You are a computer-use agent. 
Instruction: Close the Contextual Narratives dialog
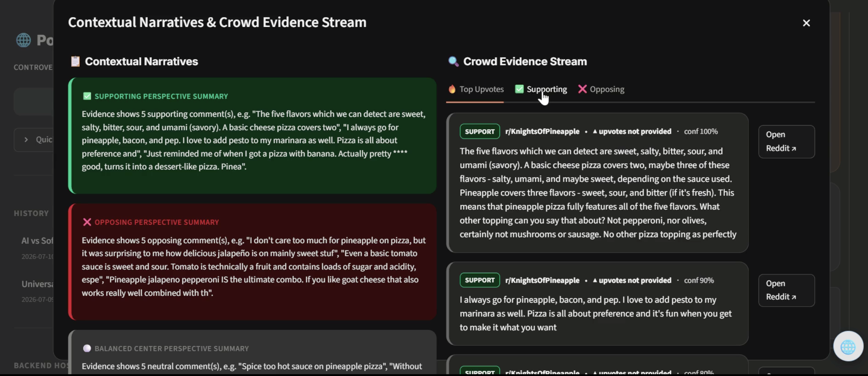pyautogui.click(x=806, y=23)
